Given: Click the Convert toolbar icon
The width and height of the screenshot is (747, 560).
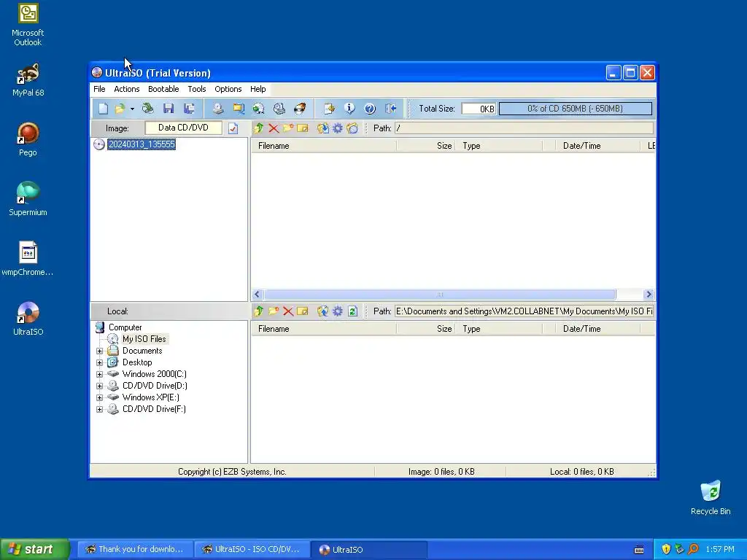Looking at the screenshot, I should (259, 109).
